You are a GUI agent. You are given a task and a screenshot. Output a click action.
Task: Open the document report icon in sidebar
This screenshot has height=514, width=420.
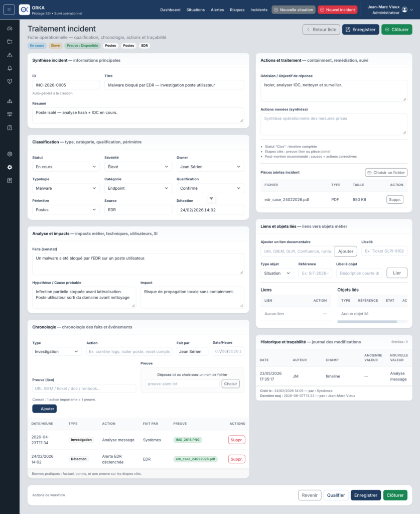10,181
